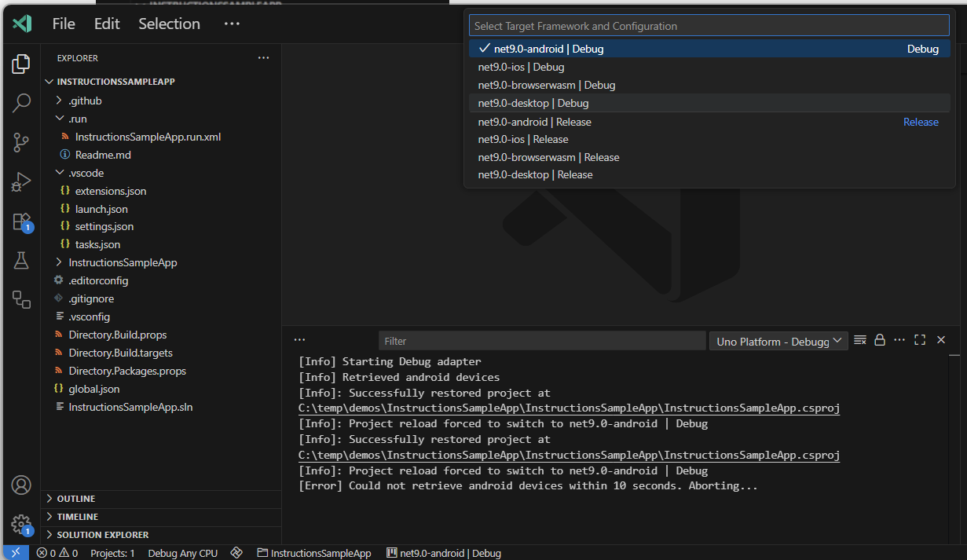Collapse the .run folder

161,119
